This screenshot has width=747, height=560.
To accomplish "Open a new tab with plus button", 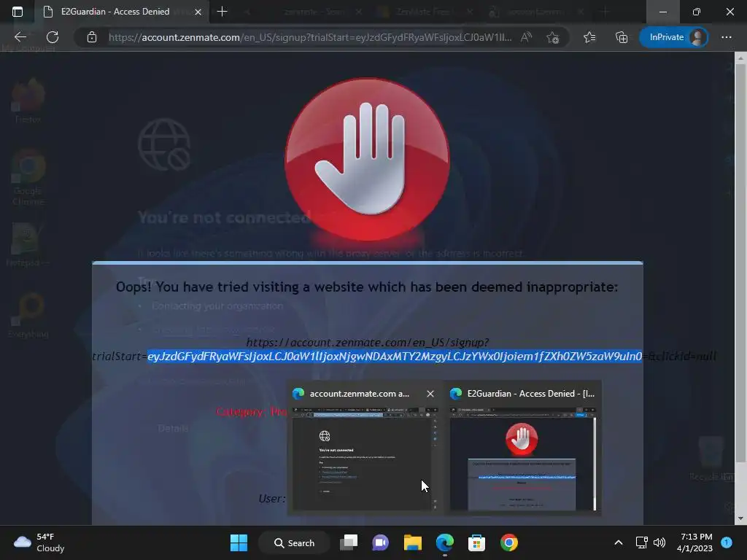I will [x=222, y=12].
